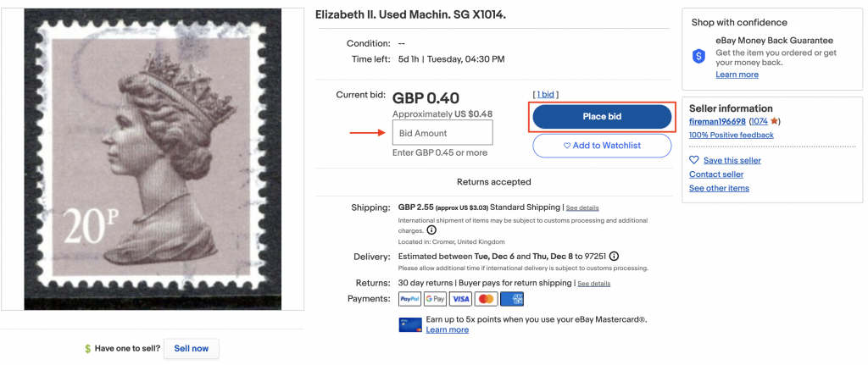Open See details link for shipping

coord(582,207)
